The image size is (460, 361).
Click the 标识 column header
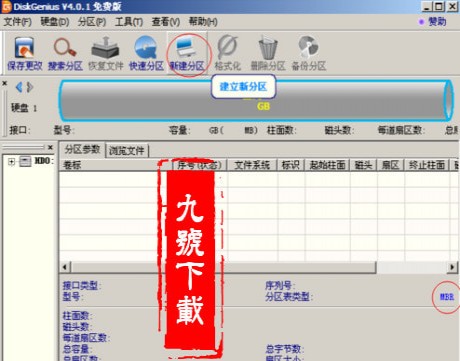[x=291, y=165]
